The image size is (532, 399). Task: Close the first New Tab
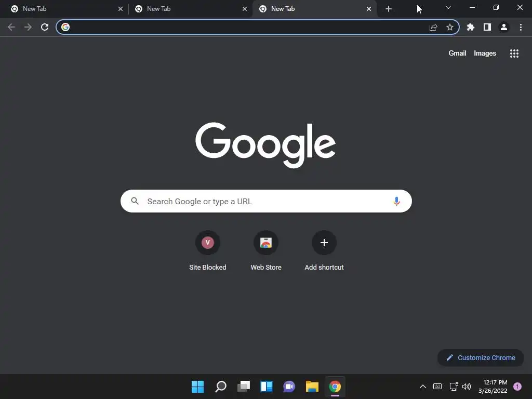pyautogui.click(x=121, y=9)
